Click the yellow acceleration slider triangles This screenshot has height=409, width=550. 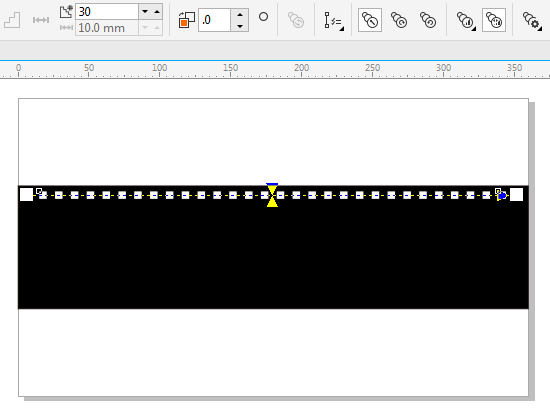(x=272, y=196)
